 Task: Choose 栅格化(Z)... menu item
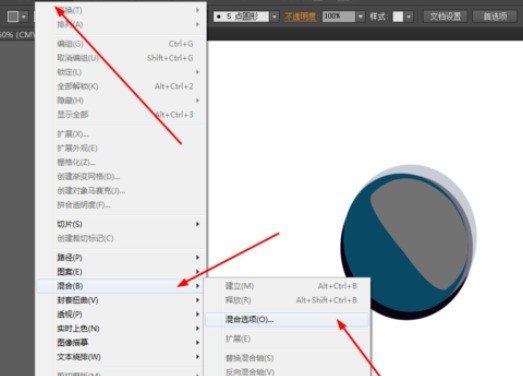121,162
